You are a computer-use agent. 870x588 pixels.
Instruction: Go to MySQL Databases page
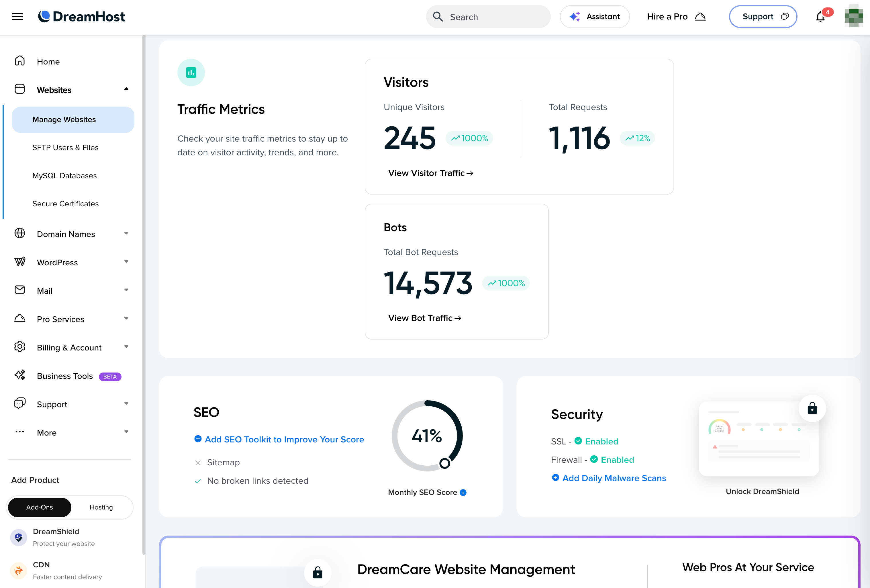tap(64, 176)
